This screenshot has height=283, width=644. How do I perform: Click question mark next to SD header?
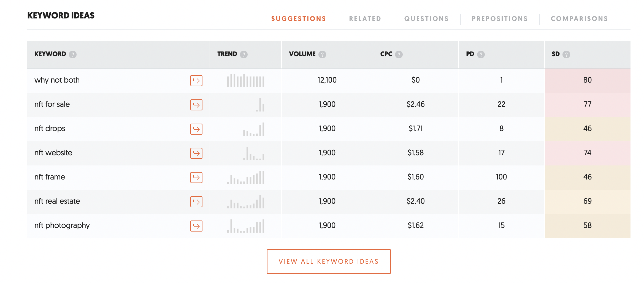(566, 55)
